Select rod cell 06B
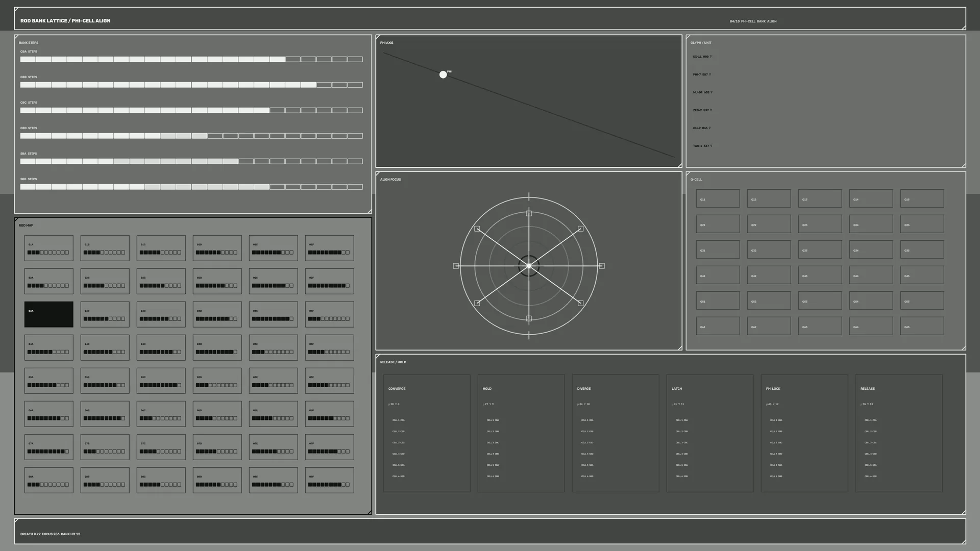 [105, 414]
